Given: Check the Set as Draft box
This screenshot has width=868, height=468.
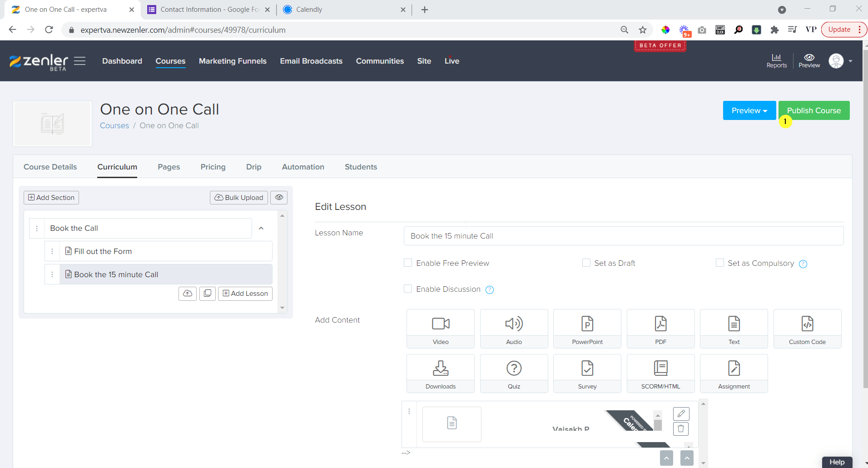Looking at the screenshot, I should click(586, 263).
